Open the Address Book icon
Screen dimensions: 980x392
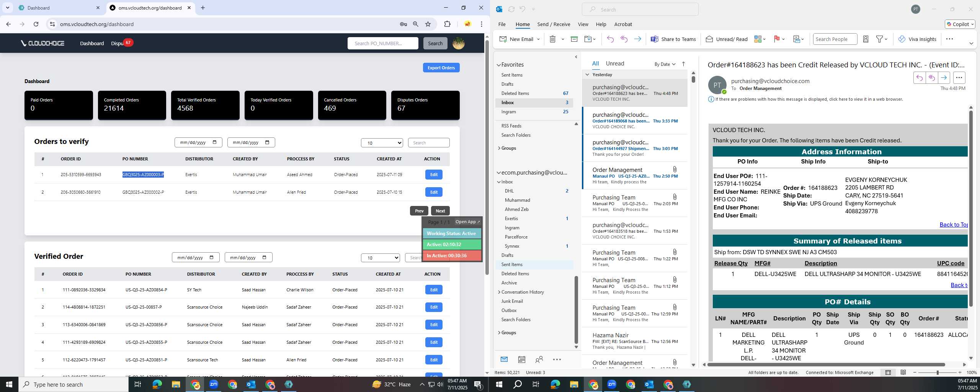[x=866, y=39]
